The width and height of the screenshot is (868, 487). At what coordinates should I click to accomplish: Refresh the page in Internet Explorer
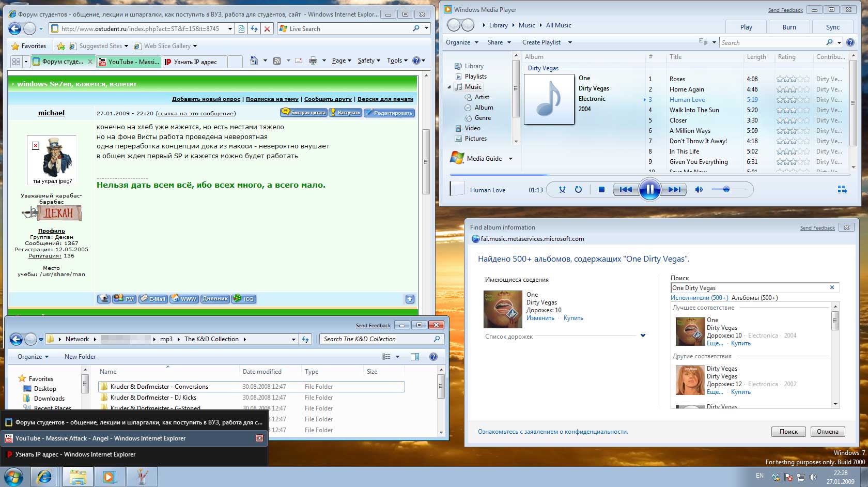pyautogui.click(x=254, y=29)
